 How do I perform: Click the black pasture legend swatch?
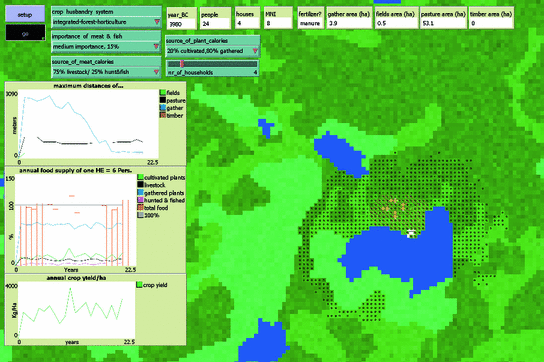[x=163, y=101]
